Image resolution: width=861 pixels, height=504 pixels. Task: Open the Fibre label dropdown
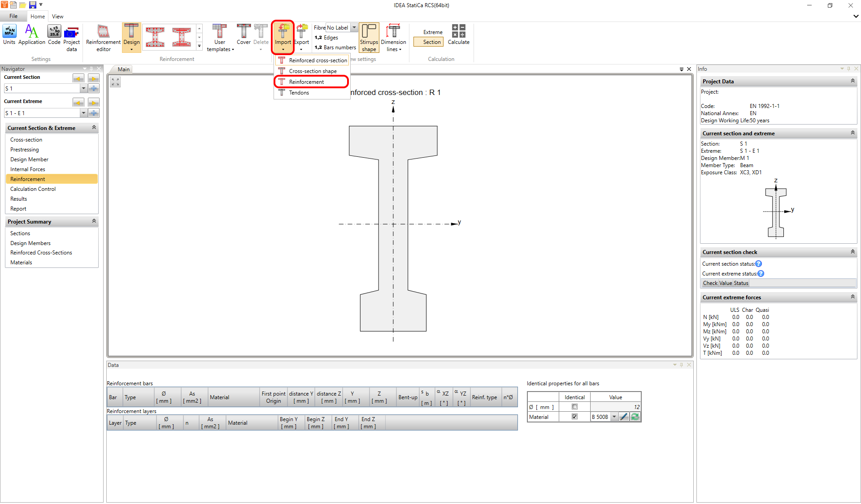click(x=354, y=28)
